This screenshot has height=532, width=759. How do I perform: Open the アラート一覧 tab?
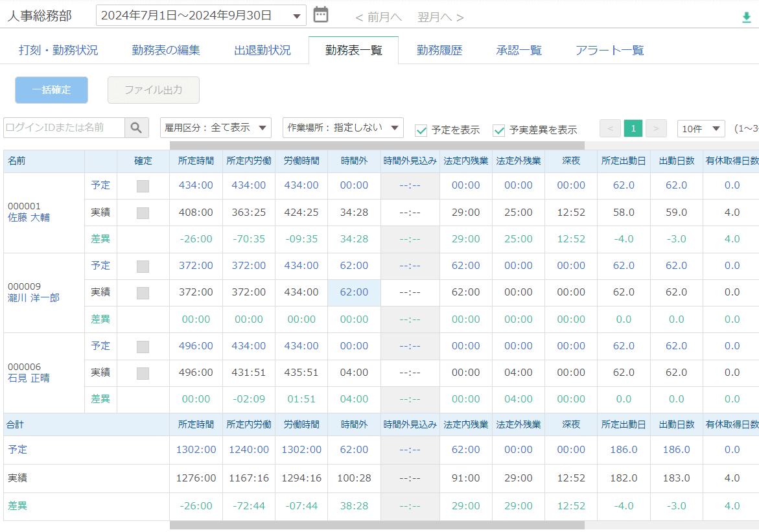point(609,50)
